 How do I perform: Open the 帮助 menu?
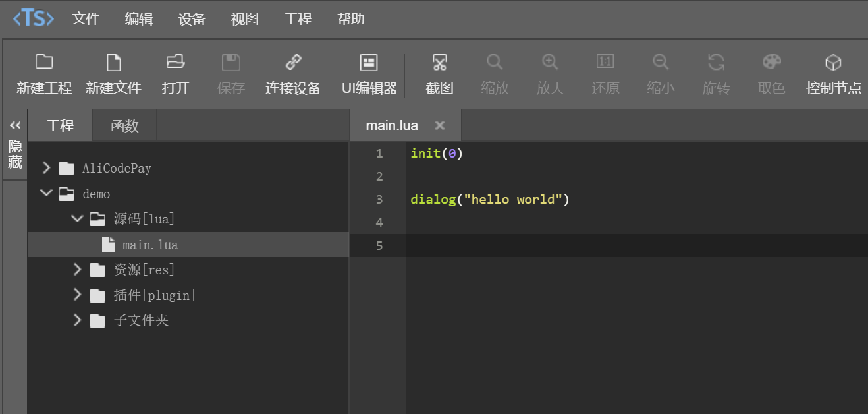pos(350,19)
